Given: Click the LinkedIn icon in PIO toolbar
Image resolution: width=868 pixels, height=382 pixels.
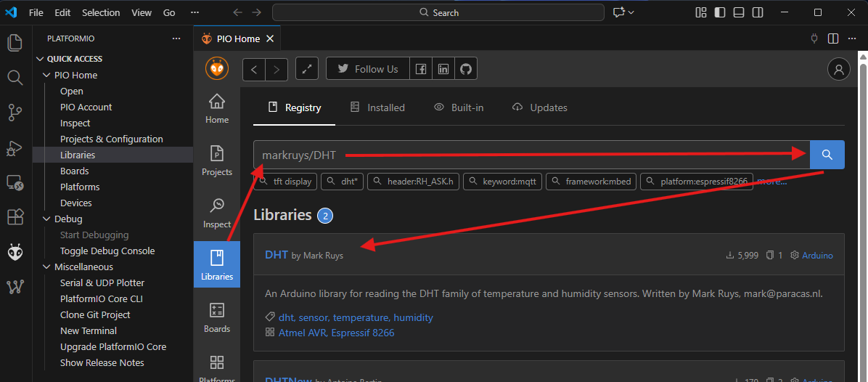Looking at the screenshot, I should 443,69.
